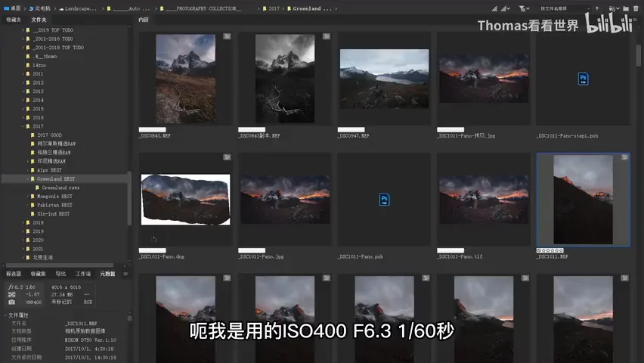Viewport: 644px width, 363px height.
Task: Collapse the 文件属性 metadata section
Action: click(x=5, y=315)
